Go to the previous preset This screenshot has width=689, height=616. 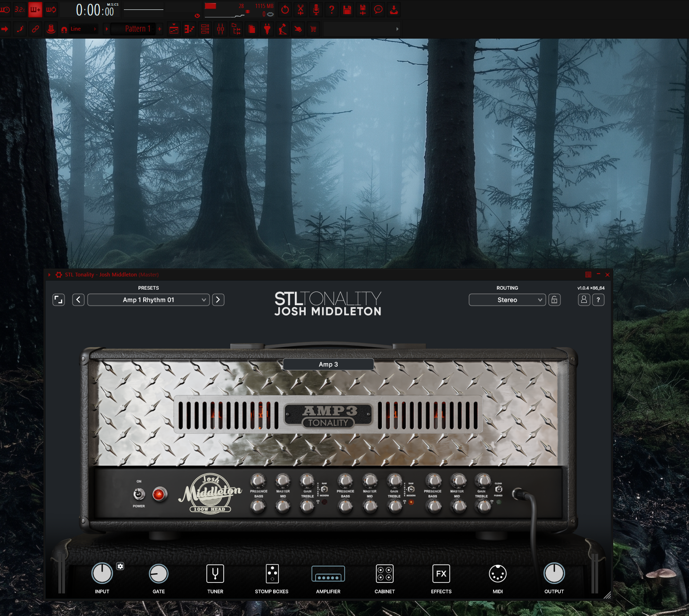pyautogui.click(x=79, y=300)
